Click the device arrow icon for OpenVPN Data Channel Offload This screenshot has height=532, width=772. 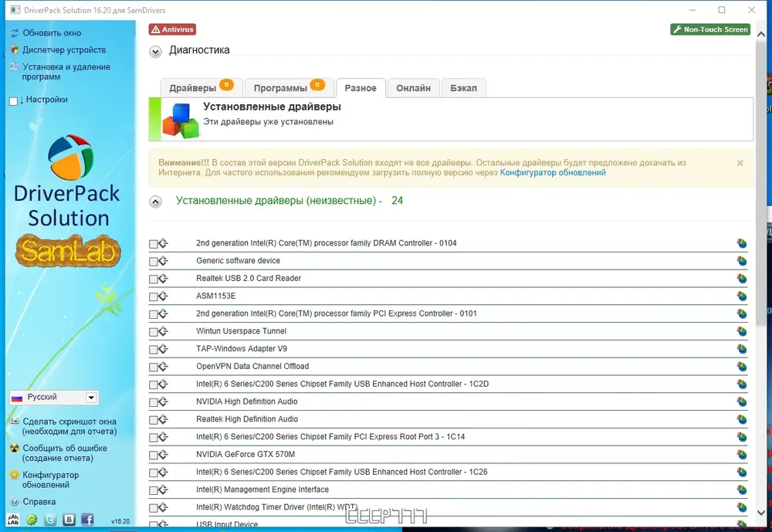pos(163,366)
